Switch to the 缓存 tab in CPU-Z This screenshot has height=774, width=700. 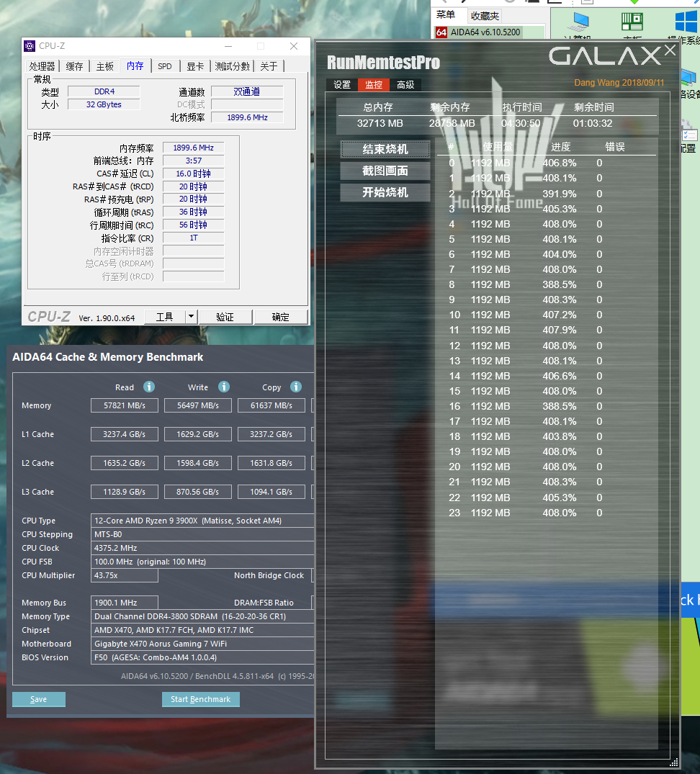(x=75, y=66)
